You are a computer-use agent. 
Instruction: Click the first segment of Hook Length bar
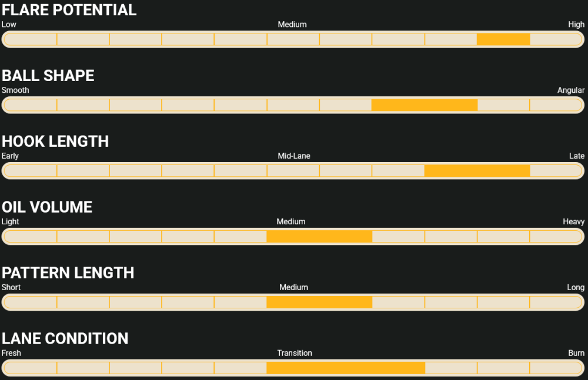31,171
